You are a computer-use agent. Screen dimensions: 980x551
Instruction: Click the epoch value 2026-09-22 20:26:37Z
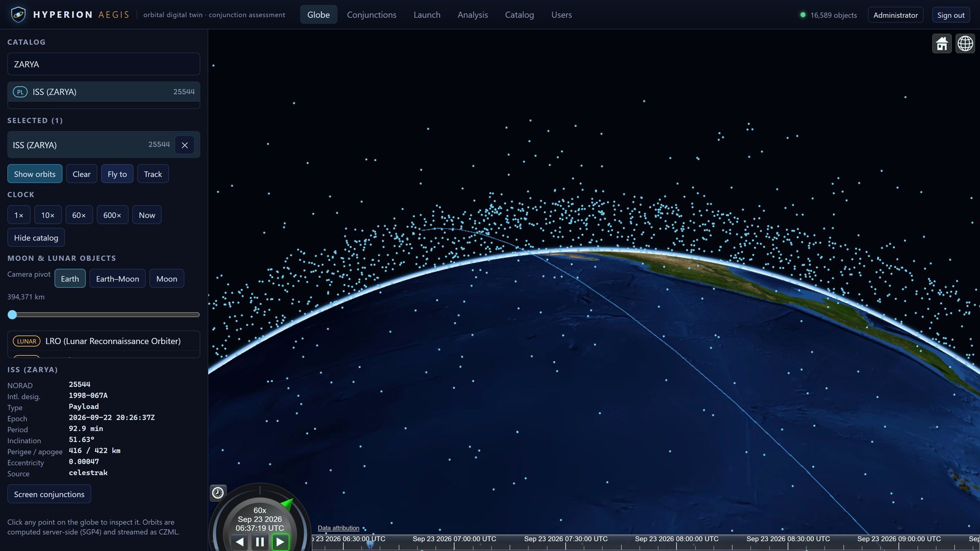(x=111, y=418)
